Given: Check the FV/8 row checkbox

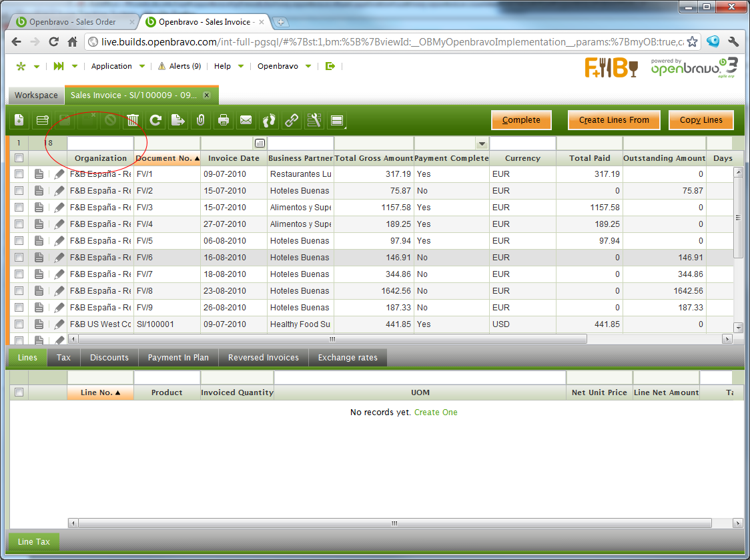Looking at the screenshot, I should click(19, 291).
